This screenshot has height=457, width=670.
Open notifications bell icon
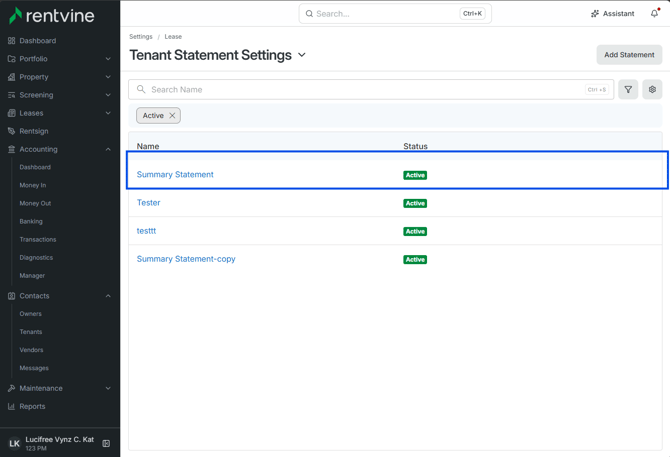654,14
